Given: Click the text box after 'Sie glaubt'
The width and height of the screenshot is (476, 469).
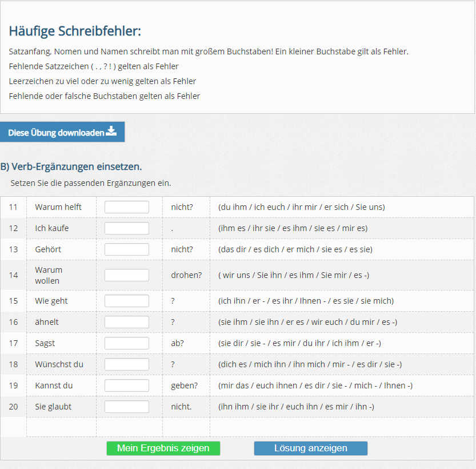Looking at the screenshot, I should [126, 407].
